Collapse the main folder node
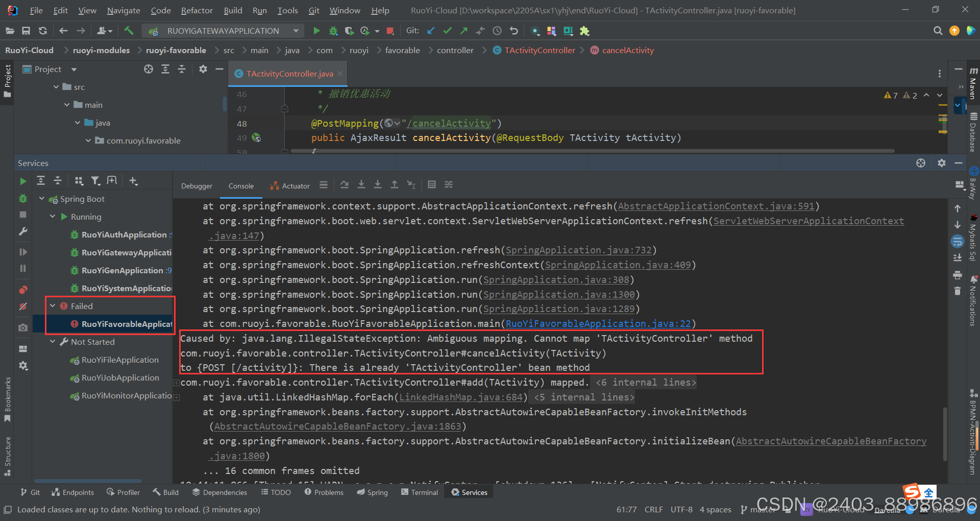The height and width of the screenshot is (521, 980). tap(67, 105)
